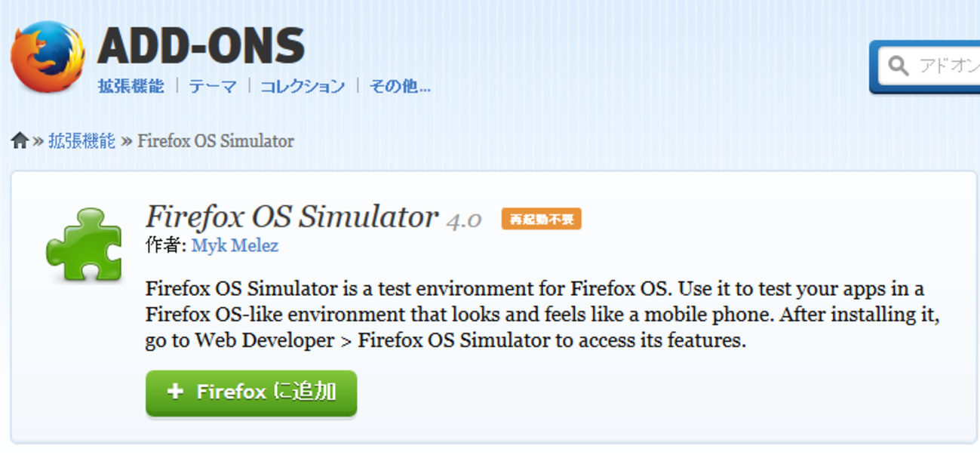The width and height of the screenshot is (980, 458).
Task: Click the 4.0 version number
Action: click(464, 220)
